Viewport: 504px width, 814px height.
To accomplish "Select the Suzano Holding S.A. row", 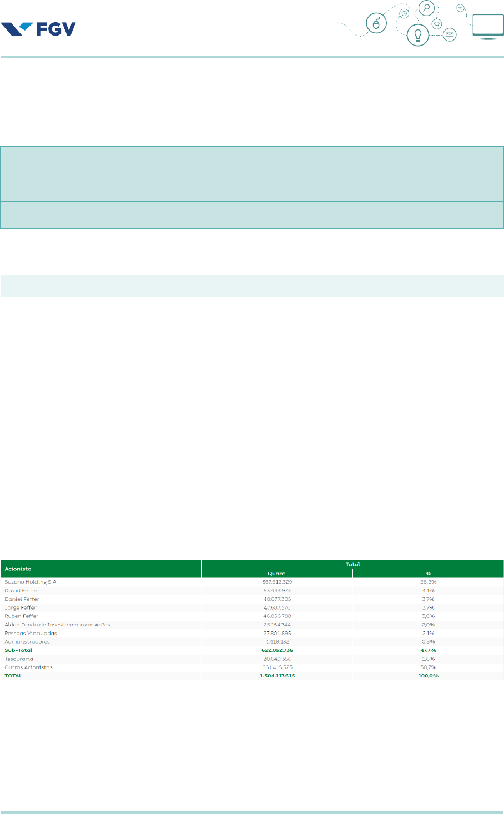I will pos(31,582).
